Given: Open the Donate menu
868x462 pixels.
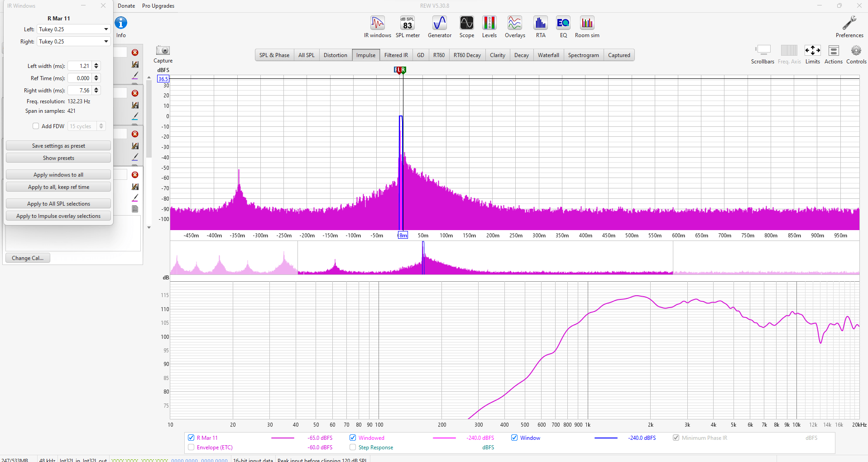Looking at the screenshot, I should 126,6.
